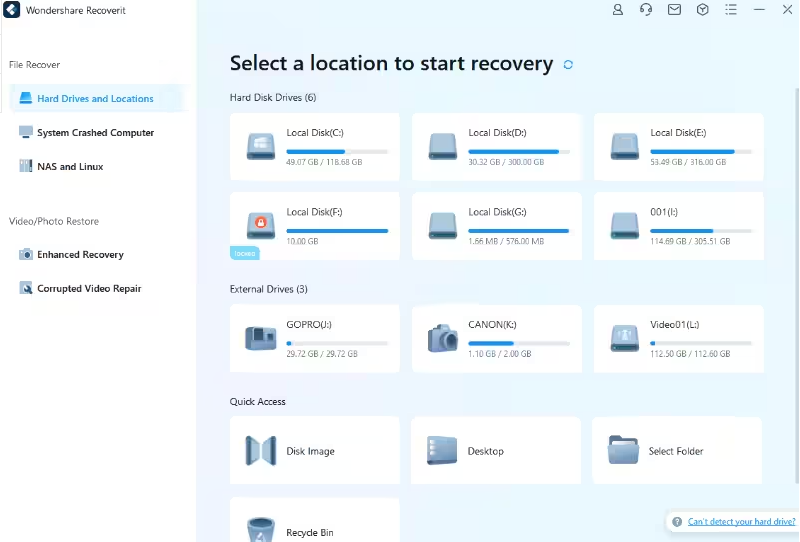
Task: Refresh the drive list with the refresh icon
Action: click(568, 65)
